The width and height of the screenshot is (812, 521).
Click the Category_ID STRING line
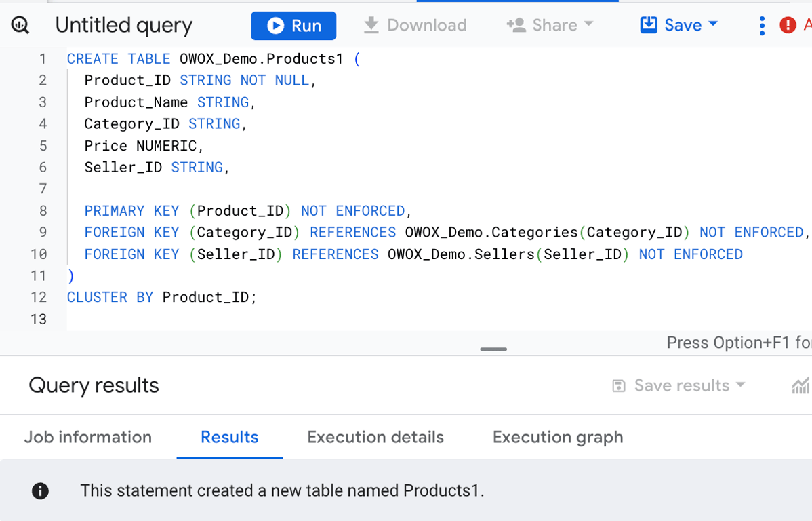tap(165, 124)
